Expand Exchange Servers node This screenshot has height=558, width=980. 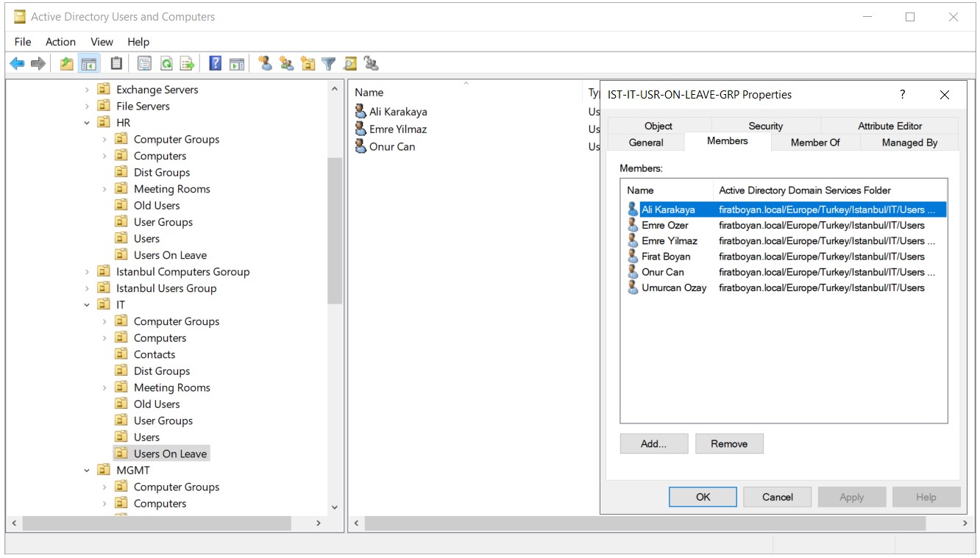87,90
